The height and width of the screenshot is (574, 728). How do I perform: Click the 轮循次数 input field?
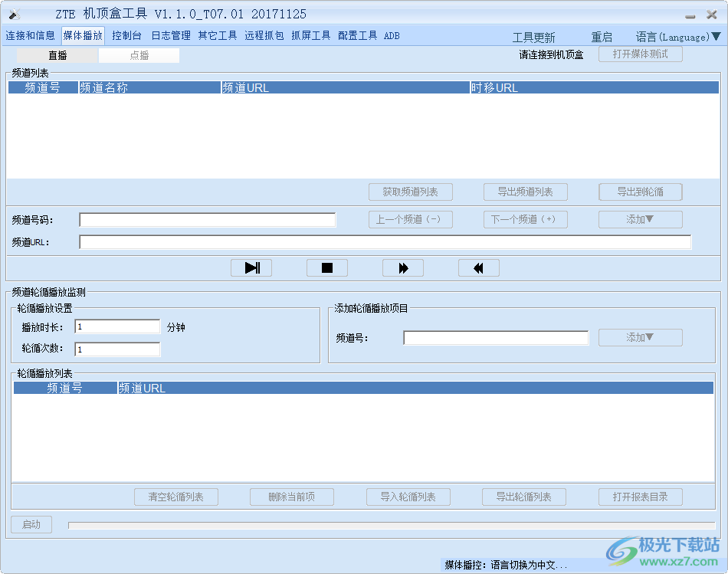coord(117,349)
